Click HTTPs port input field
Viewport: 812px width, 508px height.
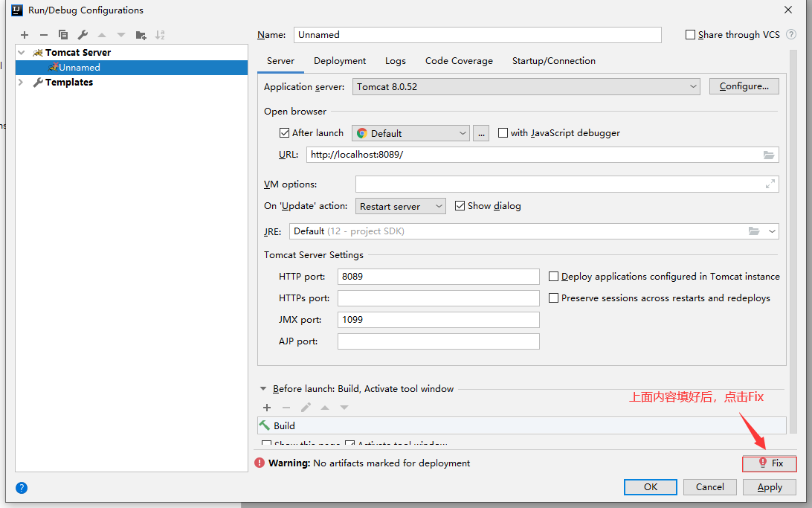click(x=438, y=298)
